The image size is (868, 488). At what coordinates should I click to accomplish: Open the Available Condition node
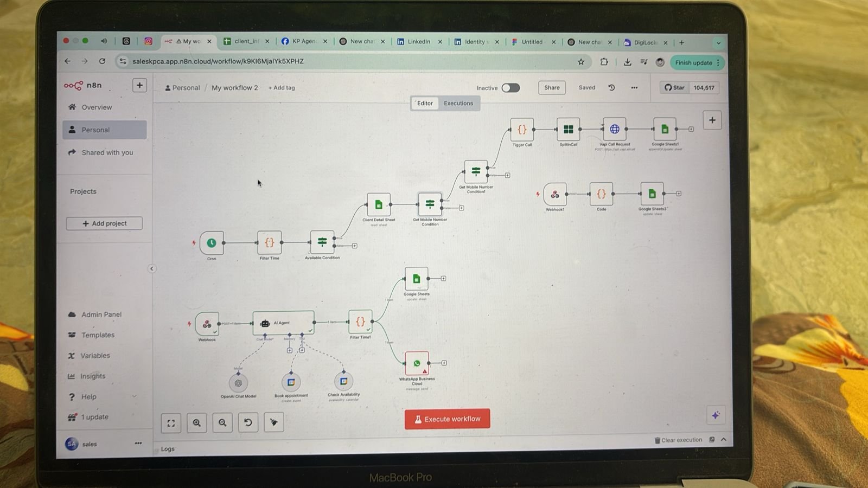click(322, 242)
